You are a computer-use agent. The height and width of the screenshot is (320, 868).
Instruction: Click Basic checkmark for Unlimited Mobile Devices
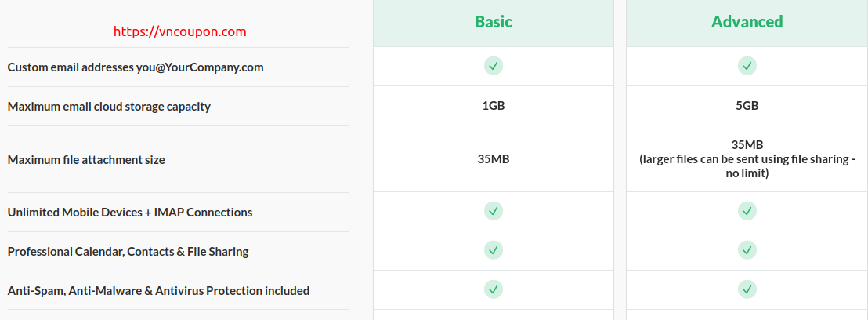(494, 211)
